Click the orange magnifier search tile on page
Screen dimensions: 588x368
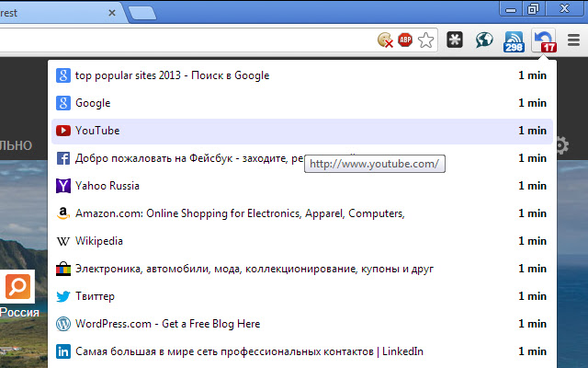point(18,286)
